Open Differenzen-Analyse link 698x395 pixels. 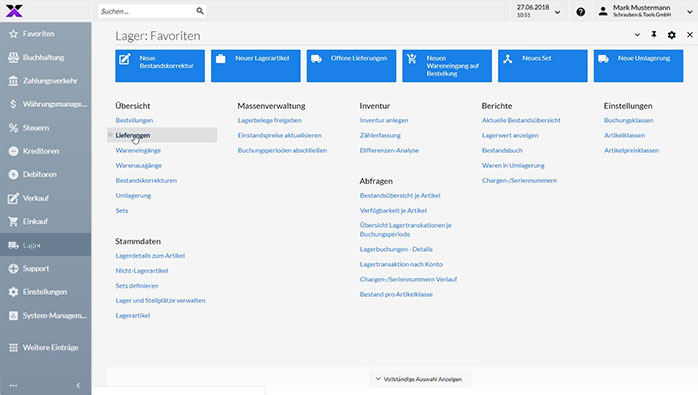coord(389,151)
